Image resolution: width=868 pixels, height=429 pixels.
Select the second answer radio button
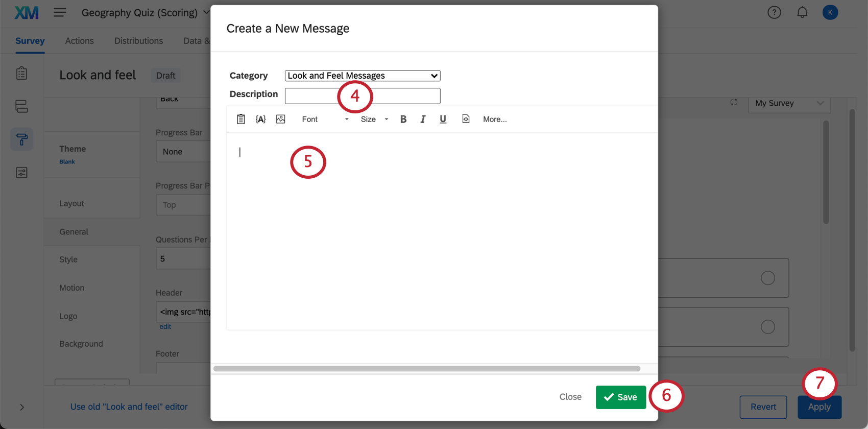[x=768, y=327]
